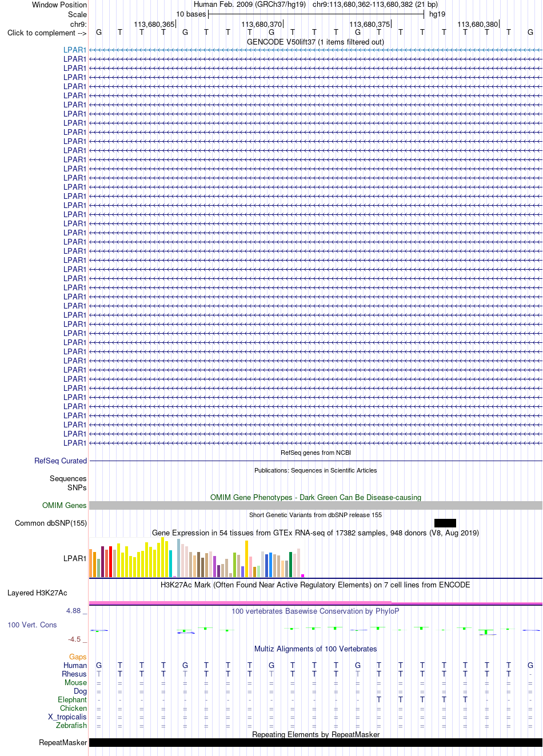543x756 pixels.
Task: Click the hg19 text beside the scale bar
Action: tap(437, 14)
